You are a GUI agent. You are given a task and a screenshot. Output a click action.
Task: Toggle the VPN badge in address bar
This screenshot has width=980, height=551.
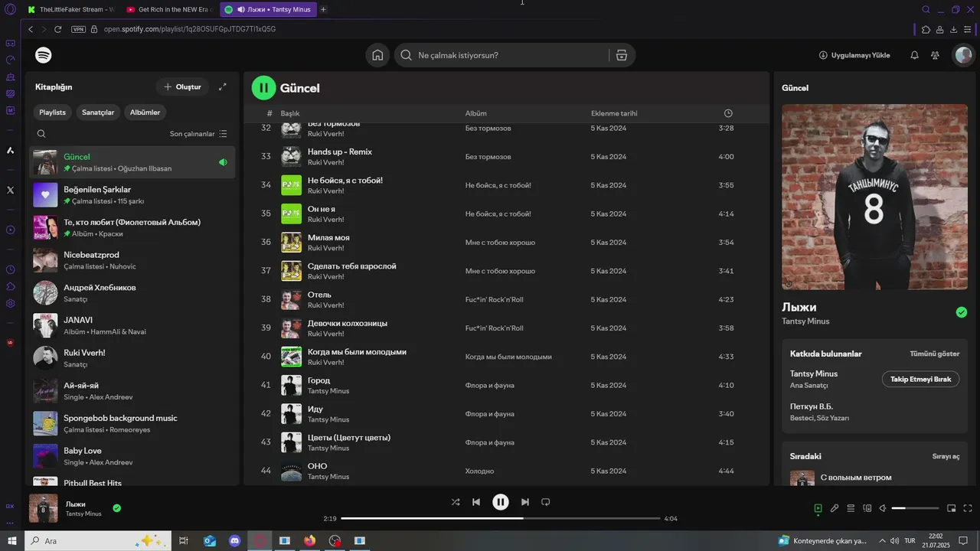(x=78, y=29)
